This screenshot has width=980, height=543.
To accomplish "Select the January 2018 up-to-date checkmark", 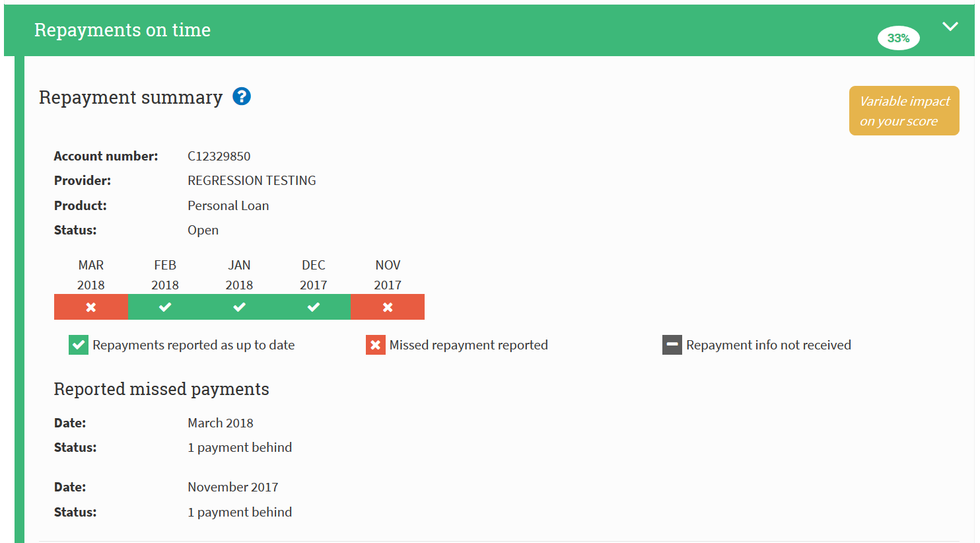I will pyautogui.click(x=239, y=307).
